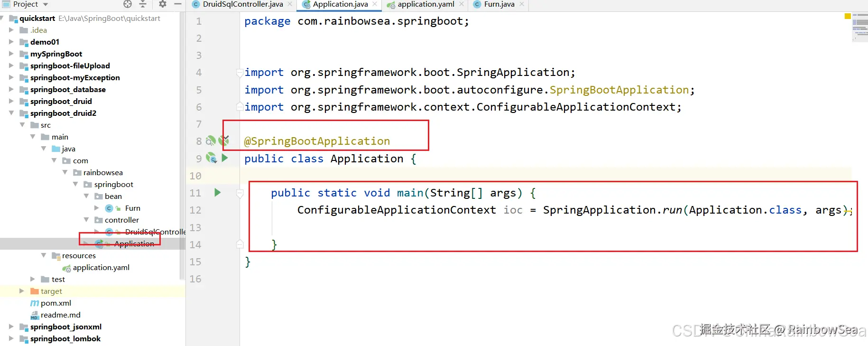
Task: Expand the springboot-fileUpload module
Action: [x=11, y=65]
